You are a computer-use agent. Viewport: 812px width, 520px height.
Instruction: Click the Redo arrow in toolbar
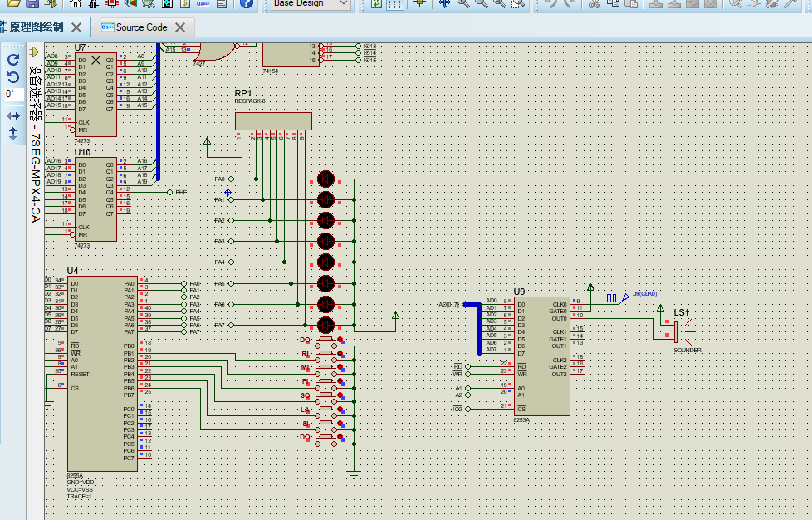(569, 3)
